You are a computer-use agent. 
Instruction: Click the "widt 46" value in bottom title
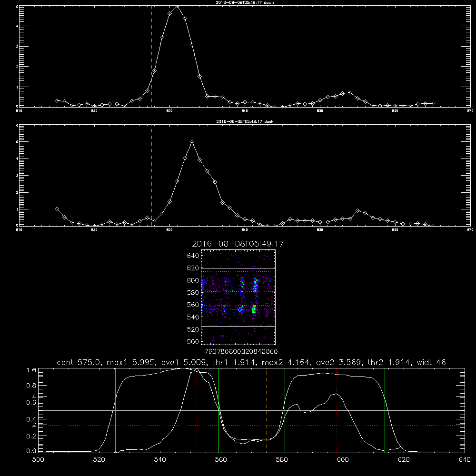[431, 362]
